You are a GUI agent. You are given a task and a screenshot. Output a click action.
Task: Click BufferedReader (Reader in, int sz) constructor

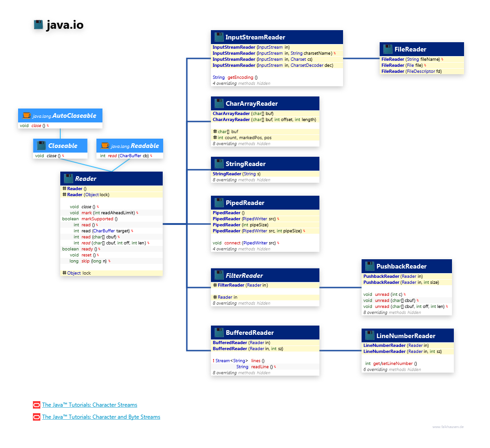pos(248,349)
